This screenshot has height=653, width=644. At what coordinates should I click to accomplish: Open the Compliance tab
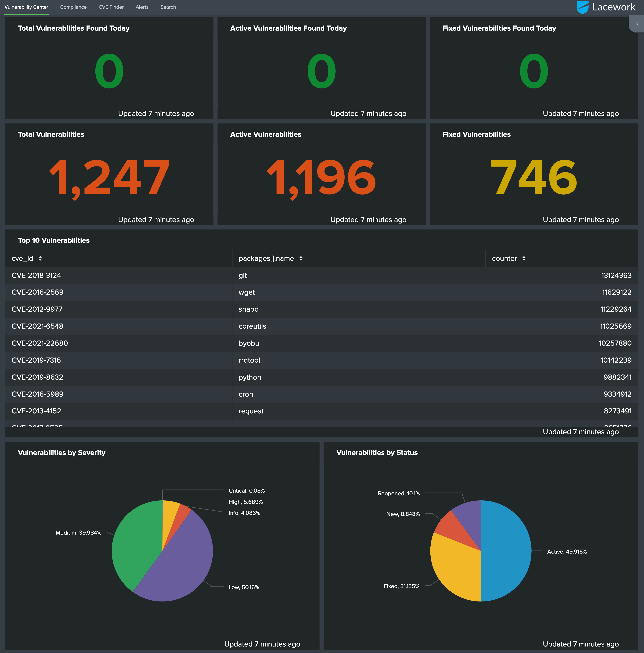73,7
